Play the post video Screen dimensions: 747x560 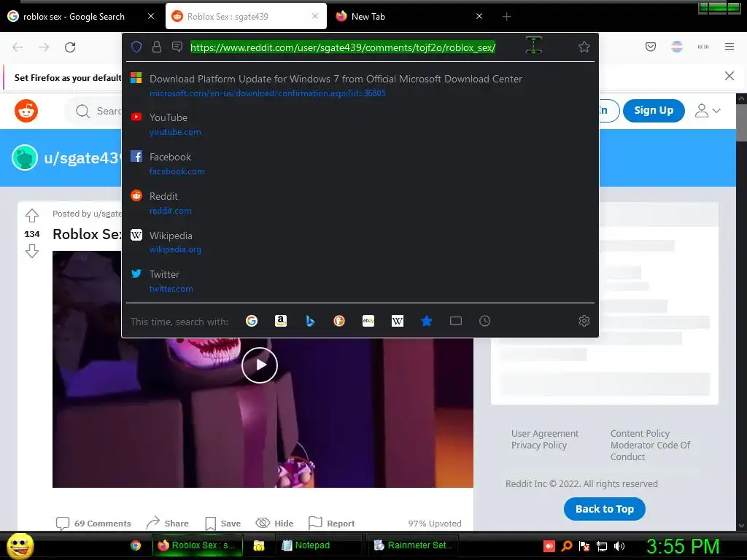[x=260, y=365]
